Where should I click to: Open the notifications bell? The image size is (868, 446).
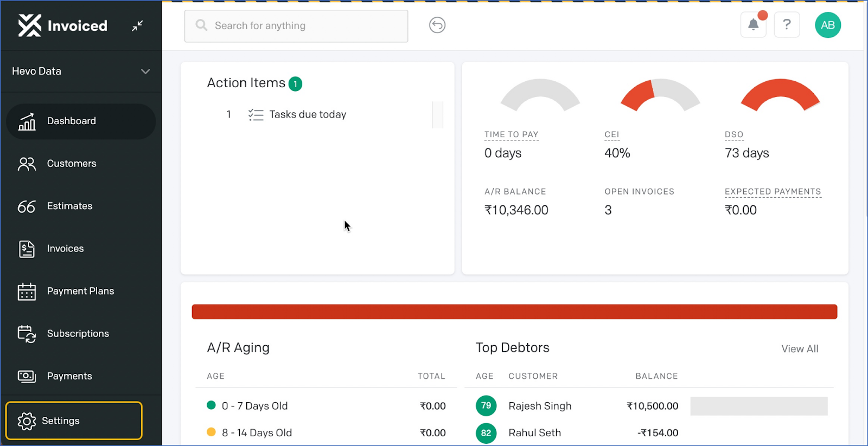click(753, 24)
